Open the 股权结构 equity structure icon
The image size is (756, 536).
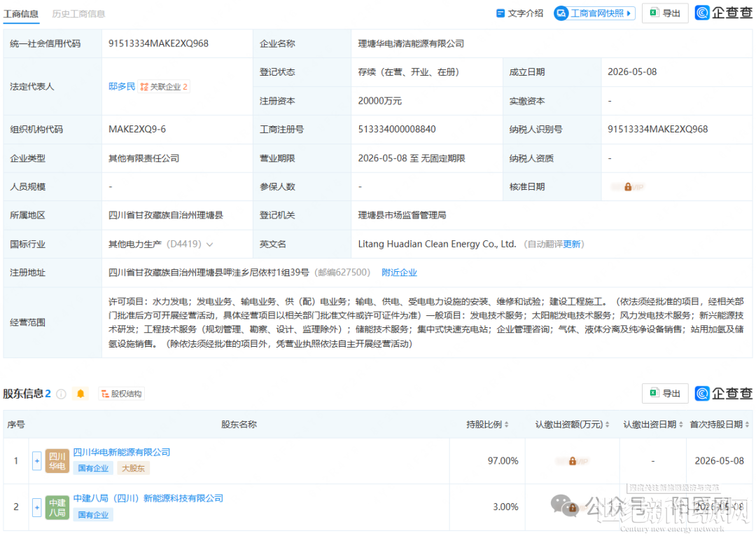[122, 394]
